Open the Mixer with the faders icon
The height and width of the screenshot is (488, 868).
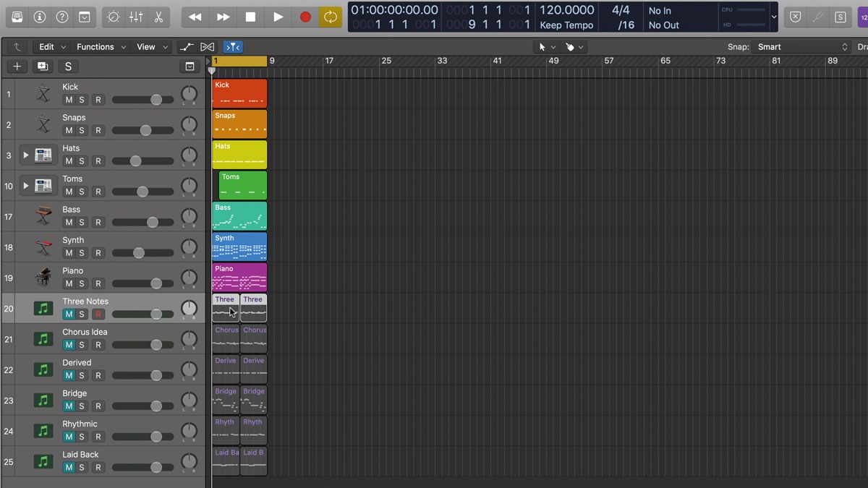click(136, 16)
